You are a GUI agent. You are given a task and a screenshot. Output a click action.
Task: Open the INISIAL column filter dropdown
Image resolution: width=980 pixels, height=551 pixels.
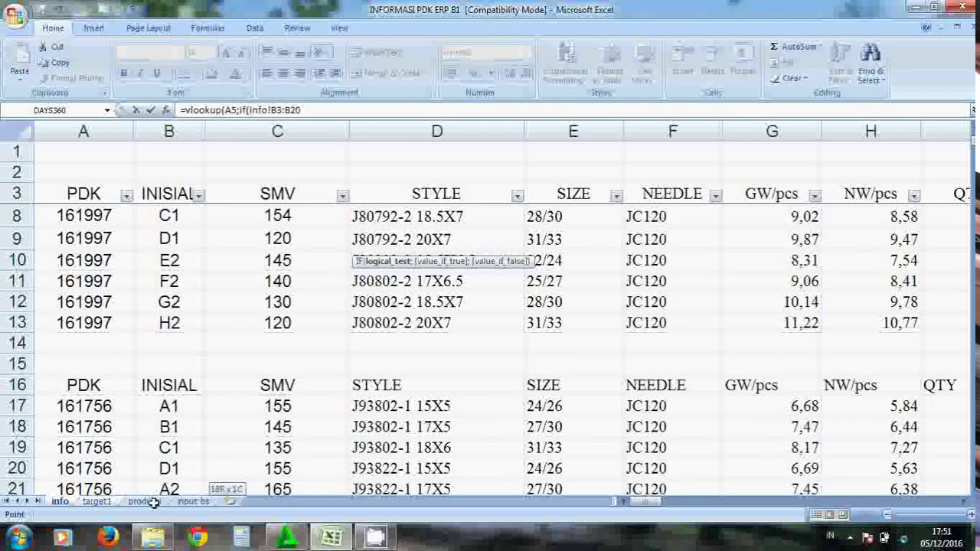[199, 196]
